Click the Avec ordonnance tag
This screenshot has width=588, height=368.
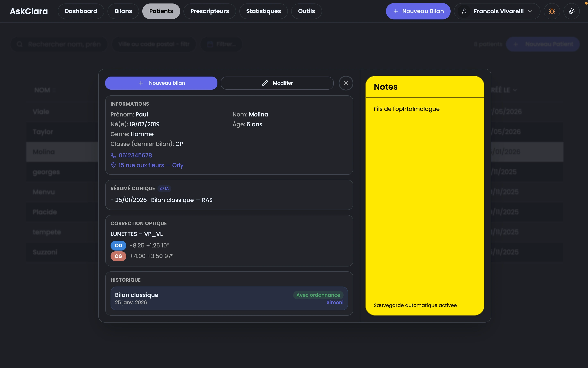318,295
